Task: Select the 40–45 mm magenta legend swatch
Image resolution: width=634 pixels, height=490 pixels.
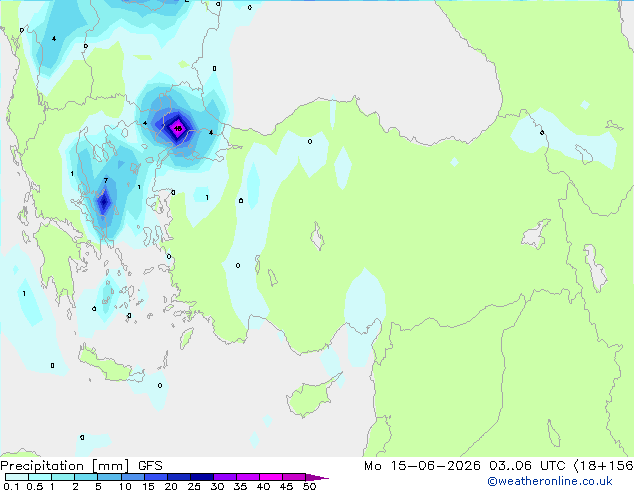Action: coord(271,477)
